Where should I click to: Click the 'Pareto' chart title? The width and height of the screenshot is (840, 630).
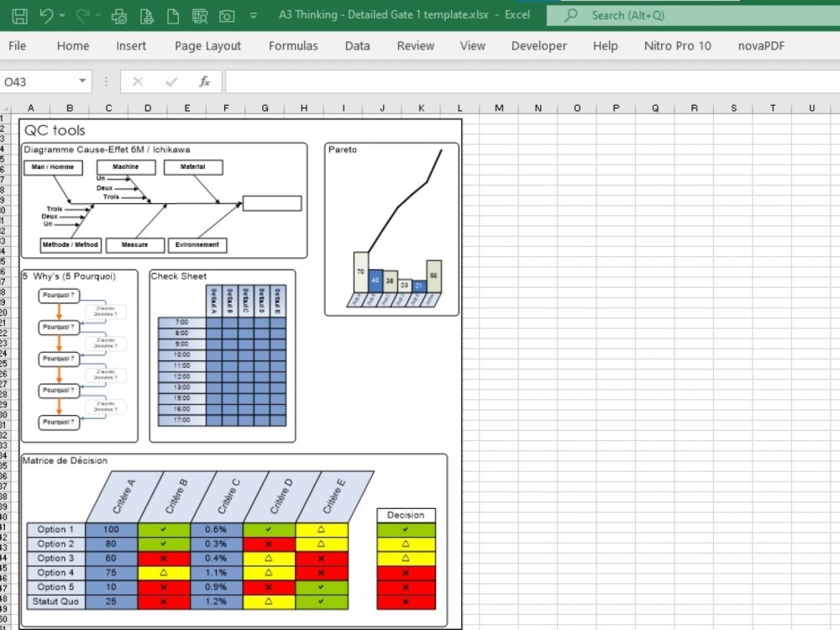point(343,150)
